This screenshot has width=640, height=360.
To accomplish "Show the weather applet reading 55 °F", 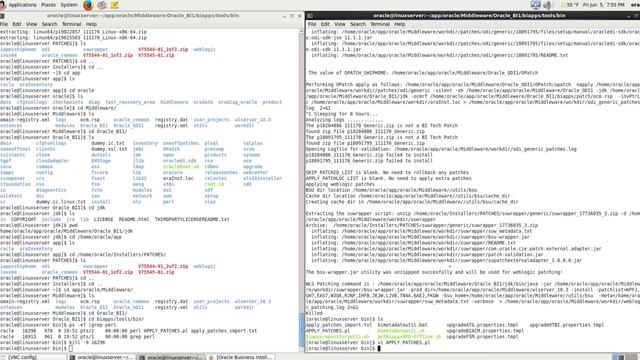I will tap(570, 5).
